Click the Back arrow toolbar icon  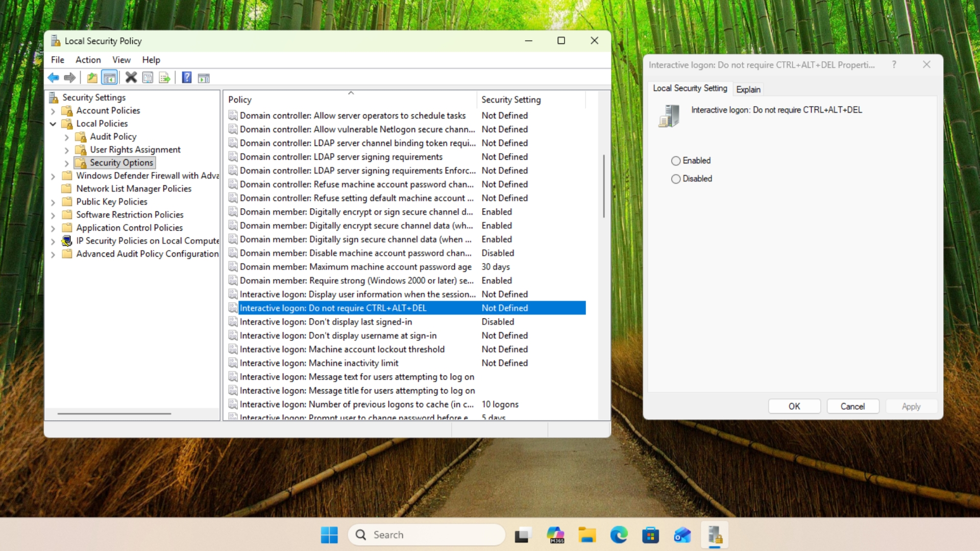point(53,78)
